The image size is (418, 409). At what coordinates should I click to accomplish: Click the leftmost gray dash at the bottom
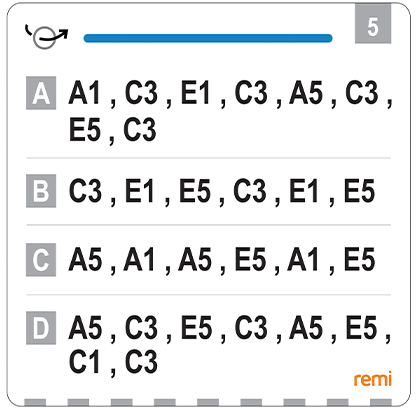point(35,403)
